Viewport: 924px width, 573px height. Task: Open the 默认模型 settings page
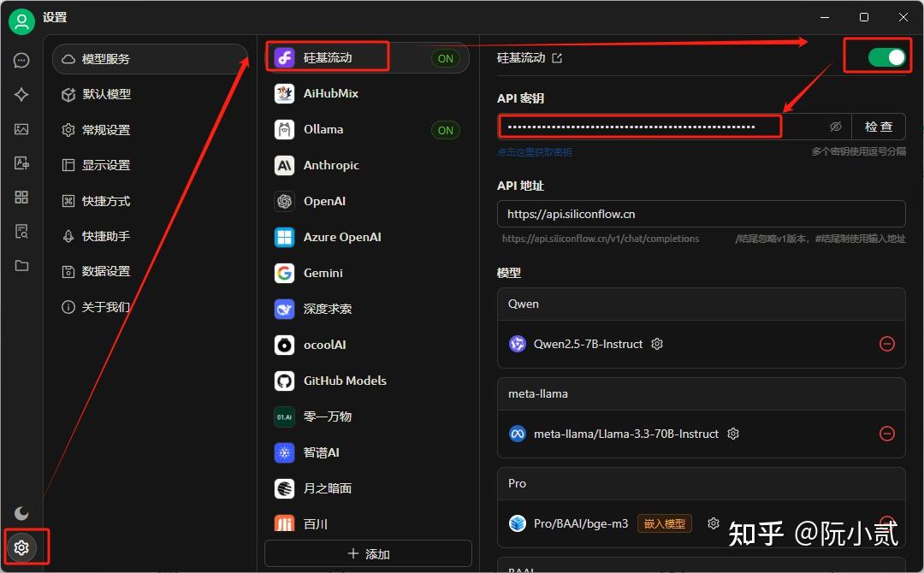tap(151, 94)
